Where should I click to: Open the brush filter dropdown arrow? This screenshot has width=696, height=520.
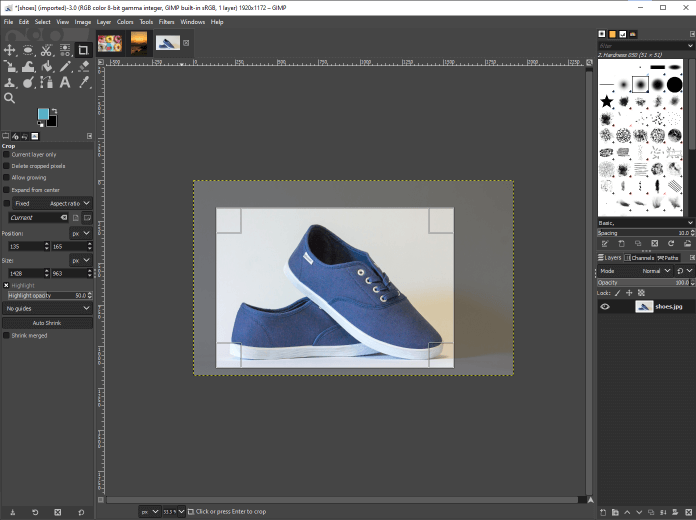tap(690, 46)
